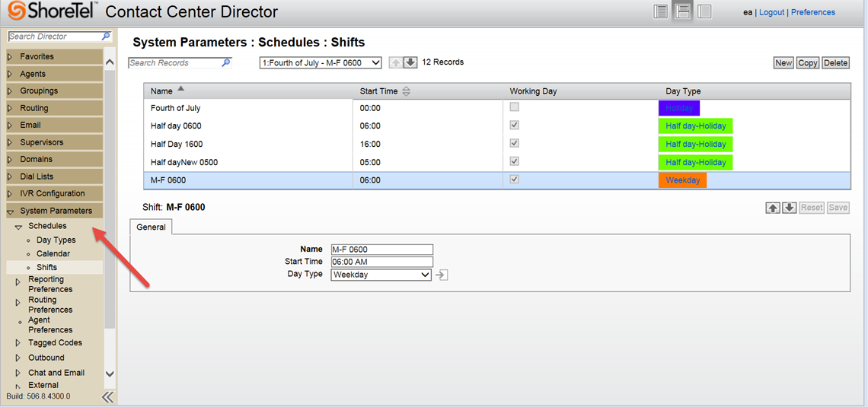The height and width of the screenshot is (407, 868).
Task: Toggle Working Day for M-F 0600
Action: tap(514, 180)
